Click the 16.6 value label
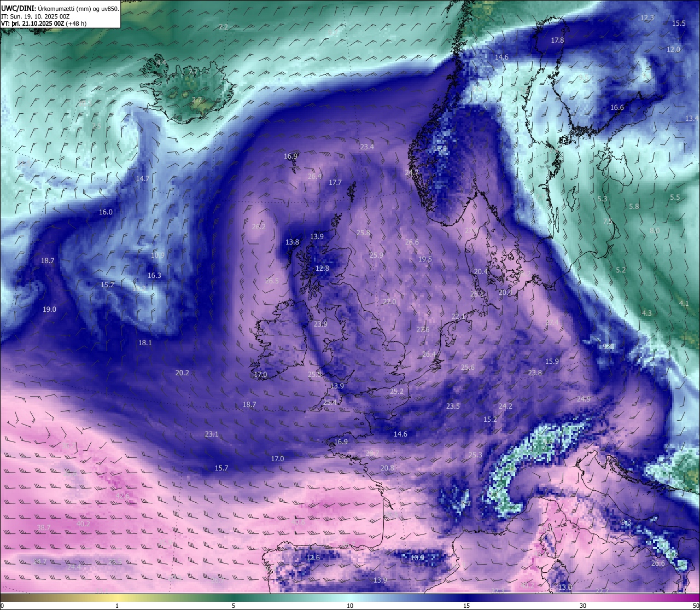Screen dimensions: 700x610 tap(617, 108)
